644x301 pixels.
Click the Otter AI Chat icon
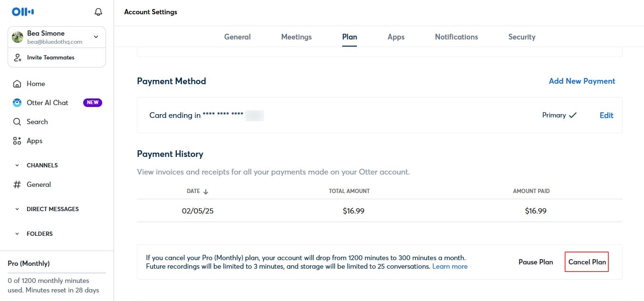(x=17, y=103)
